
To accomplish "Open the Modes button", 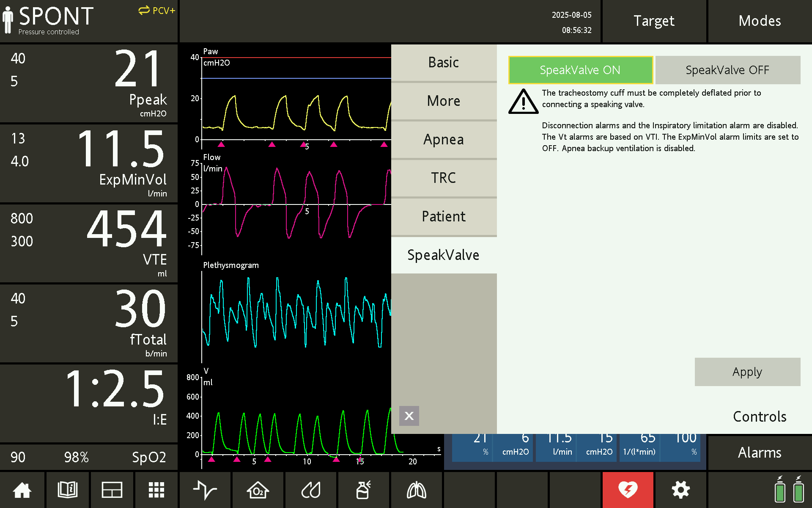I will point(760,21).
